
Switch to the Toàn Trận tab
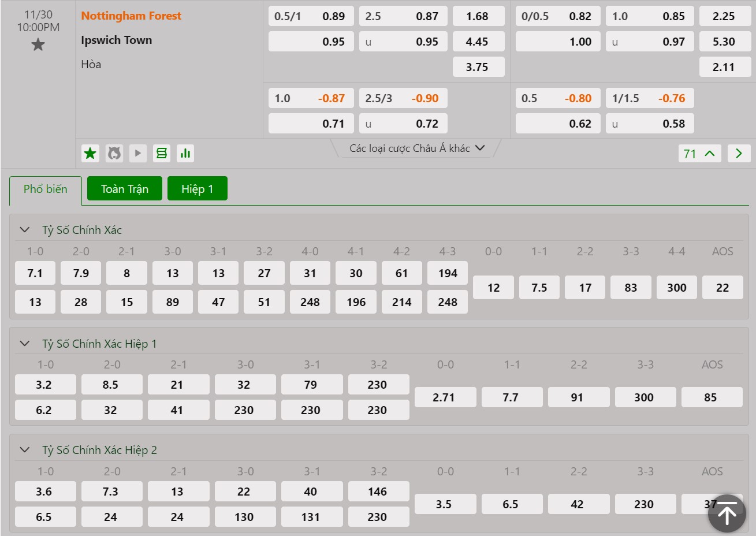(125, 189)
